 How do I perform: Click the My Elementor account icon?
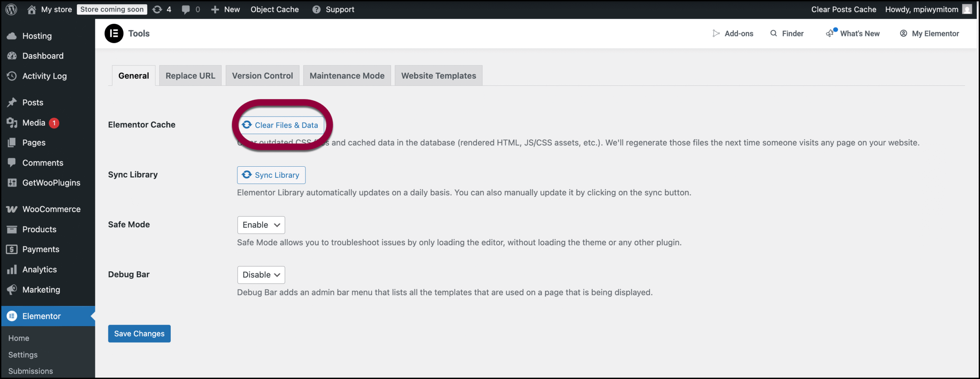tap(903, 33)
